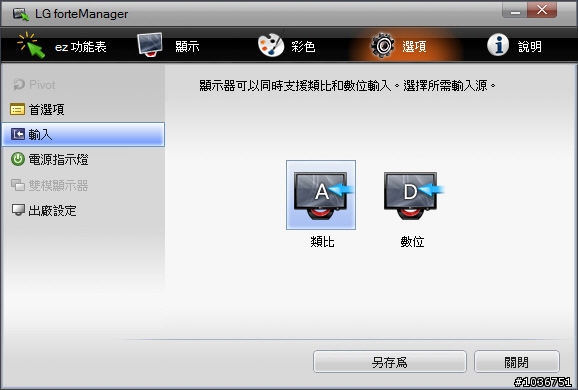578x390 pixels.
Task: Click the disabled Pivot item
Action: (83, 85)
